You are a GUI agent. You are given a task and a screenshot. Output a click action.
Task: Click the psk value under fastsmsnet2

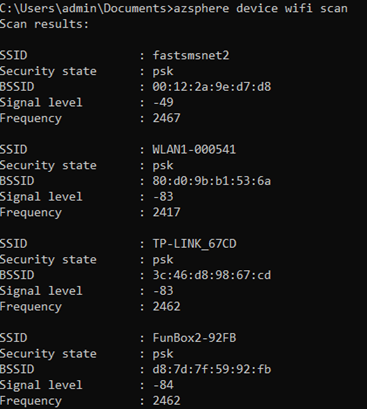click(163, 71)
